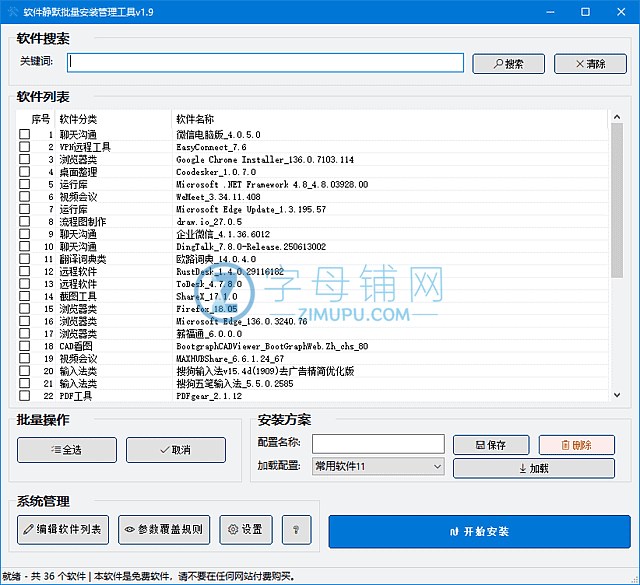640x585 pixels.
Task: Click 取消 to deselect all
Action: point(176,450)
